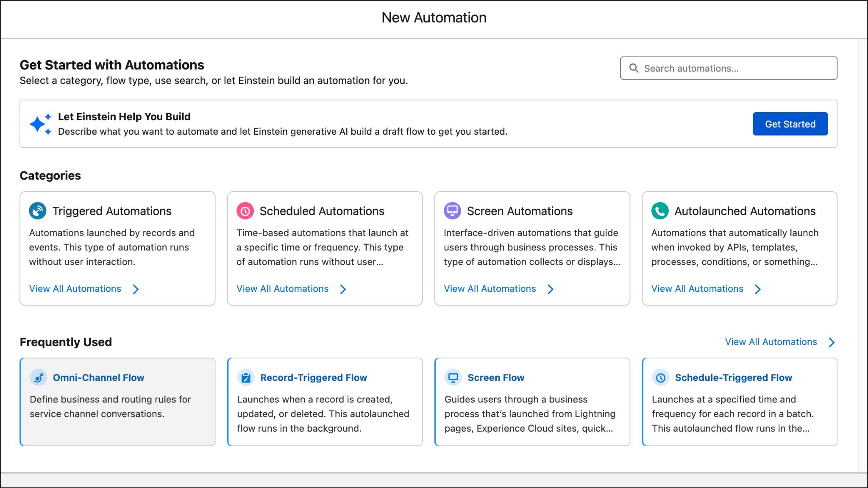Click chevron in Scheduled Automations card

point(343,289)
